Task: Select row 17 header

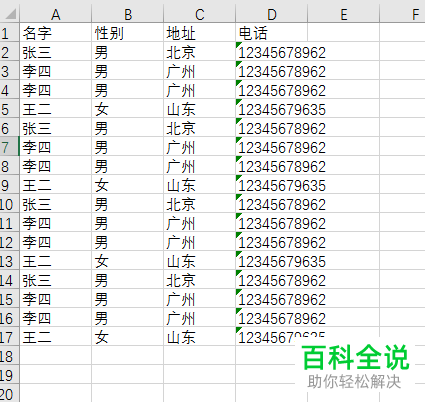Action: tap(9, 337)
